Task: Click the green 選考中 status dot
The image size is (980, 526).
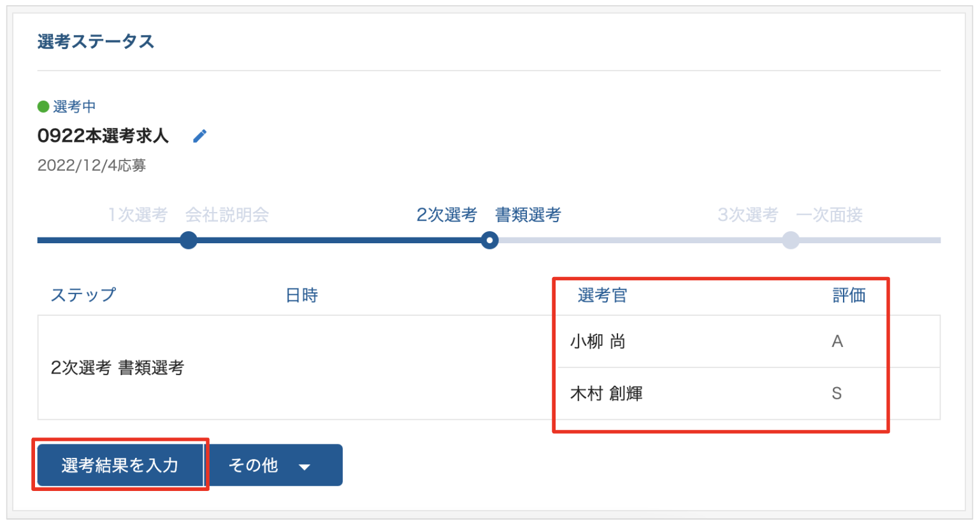Action: (x=43, y=106)
